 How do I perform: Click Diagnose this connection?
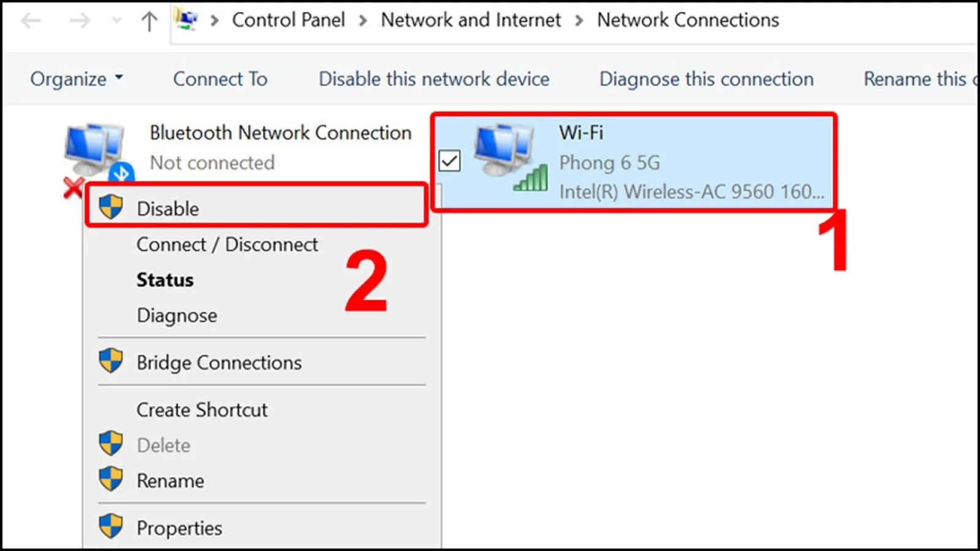click(706, 78)
